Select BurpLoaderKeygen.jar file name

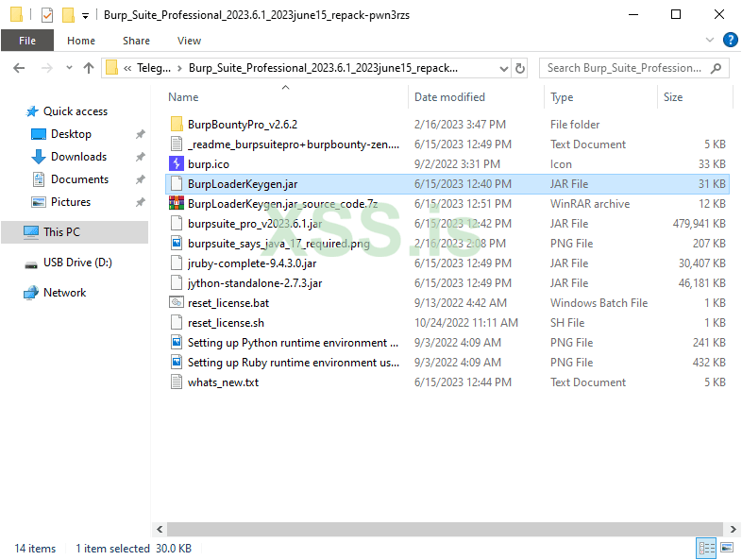click(x=243, y=183)
